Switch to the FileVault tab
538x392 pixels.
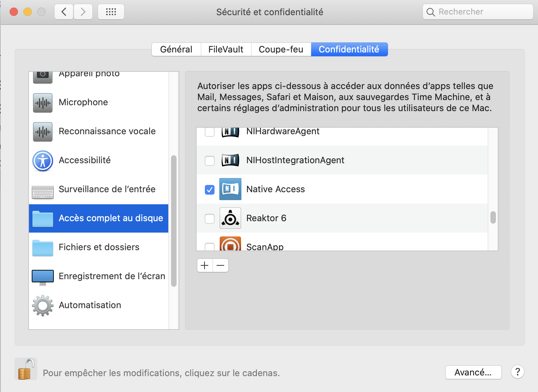[226, 49]
